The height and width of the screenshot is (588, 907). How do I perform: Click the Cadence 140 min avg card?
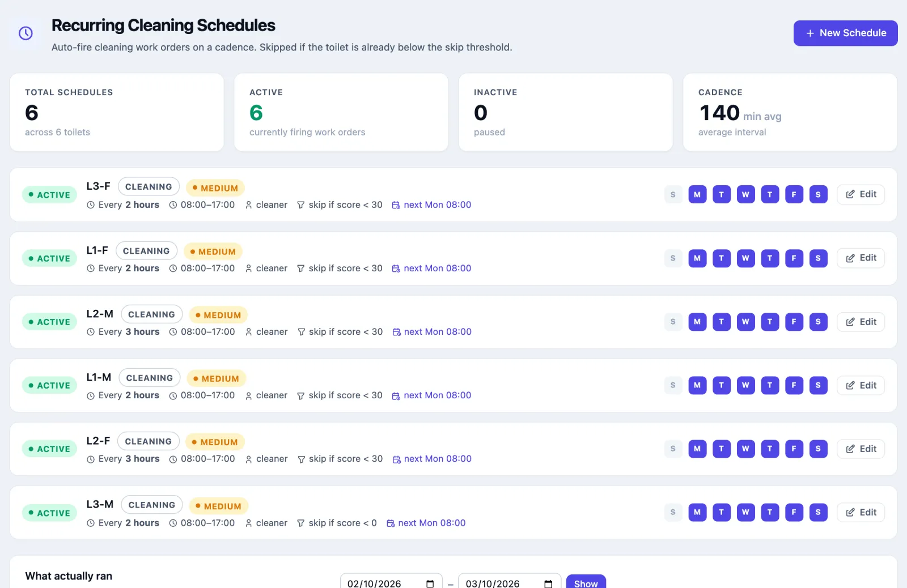pos(790,112)
